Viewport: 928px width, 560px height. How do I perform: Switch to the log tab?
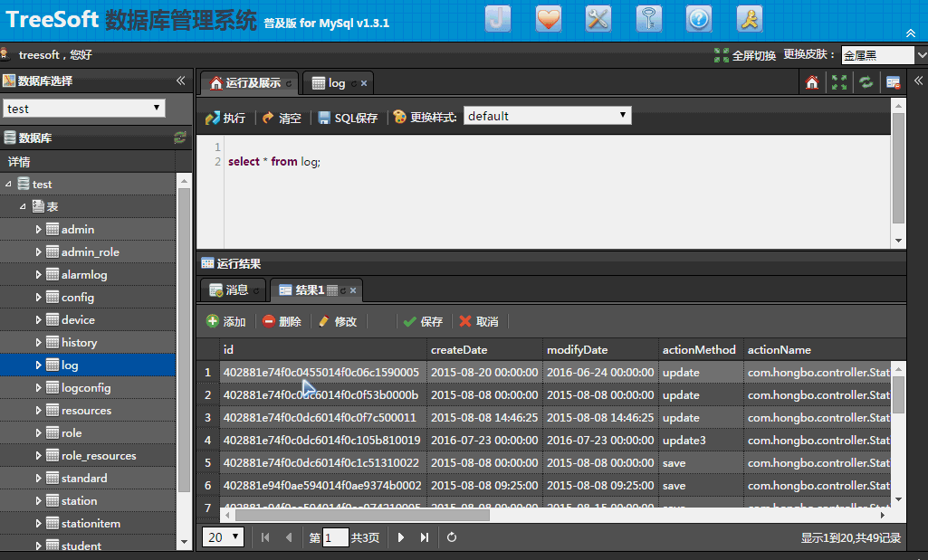click(x=336, y=83)
